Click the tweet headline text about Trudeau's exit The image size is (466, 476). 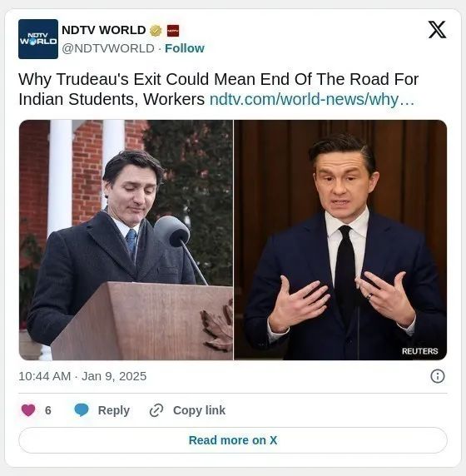(x=218, y=89)
